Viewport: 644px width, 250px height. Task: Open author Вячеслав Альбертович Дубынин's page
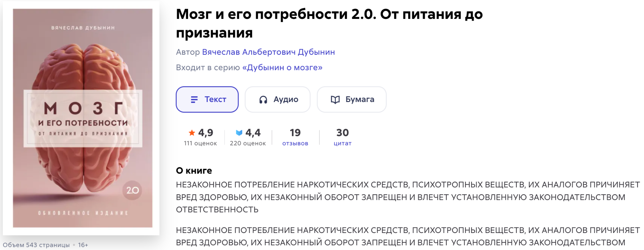point(268,52)
